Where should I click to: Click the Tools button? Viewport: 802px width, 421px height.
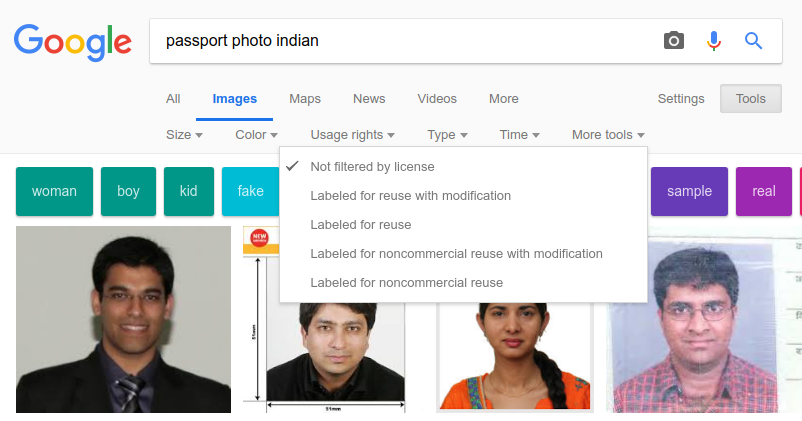click(x=750, y=99)
